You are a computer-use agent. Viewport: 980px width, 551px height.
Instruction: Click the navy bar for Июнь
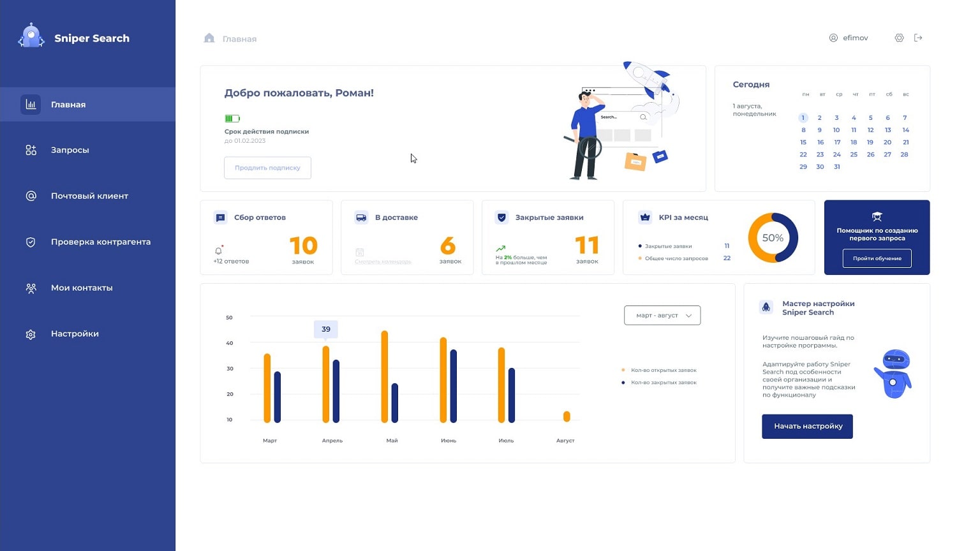coord(454,386)
